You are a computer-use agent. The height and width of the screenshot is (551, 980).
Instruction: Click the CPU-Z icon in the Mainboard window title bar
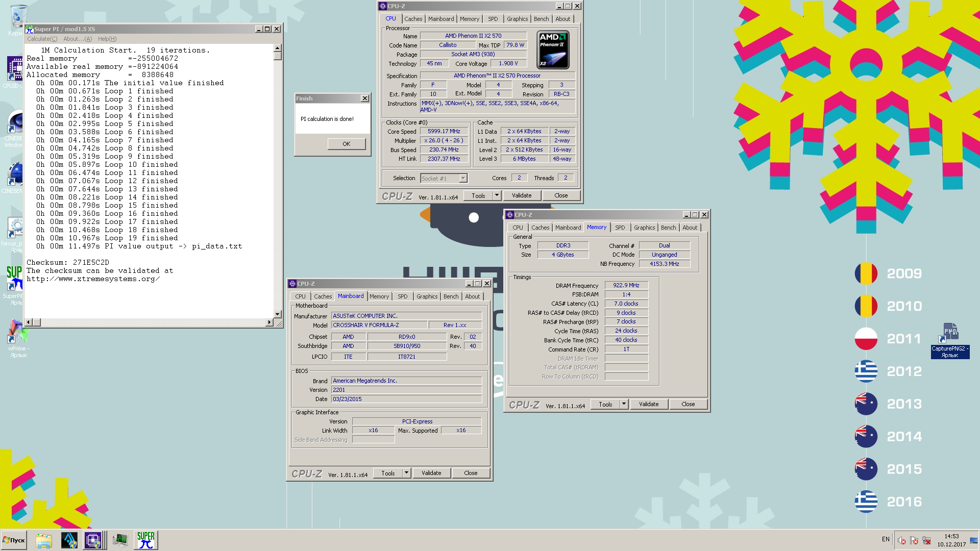pos(292,284)
